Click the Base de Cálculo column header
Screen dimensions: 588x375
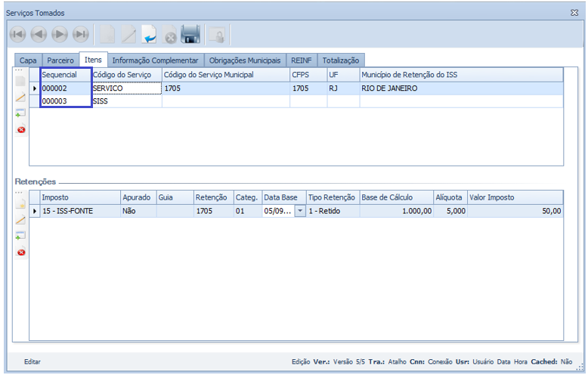396,197
